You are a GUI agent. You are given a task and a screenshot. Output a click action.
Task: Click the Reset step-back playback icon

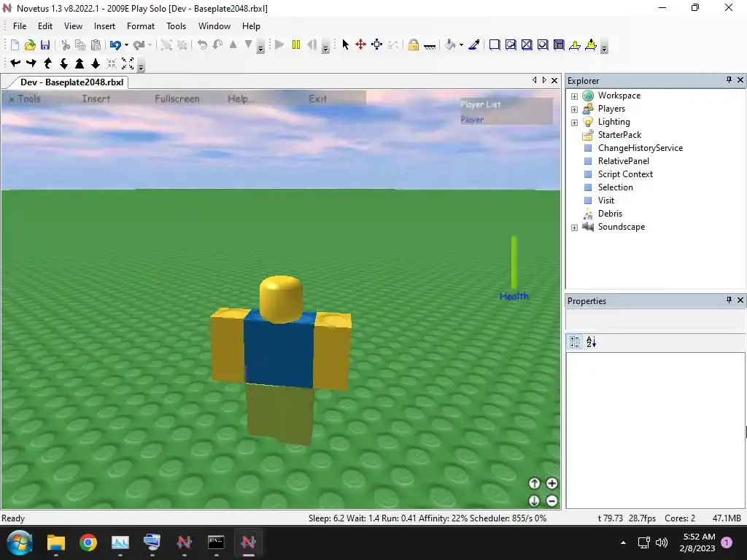click(311, 44)
